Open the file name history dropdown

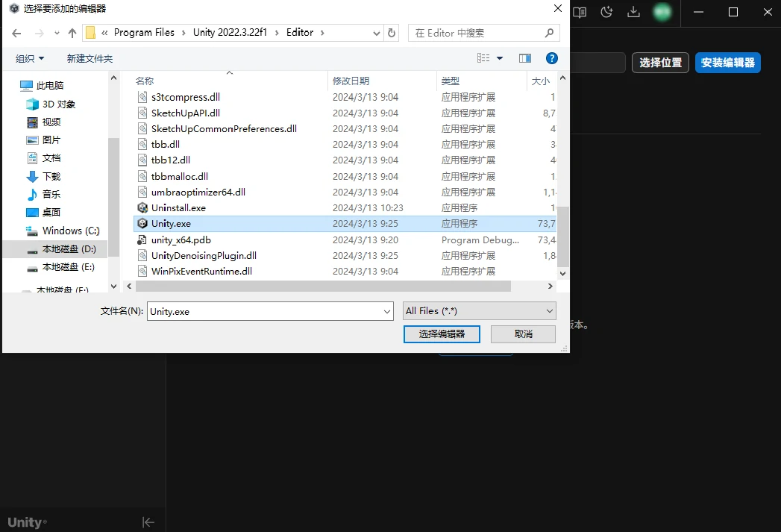pos(386,311)
